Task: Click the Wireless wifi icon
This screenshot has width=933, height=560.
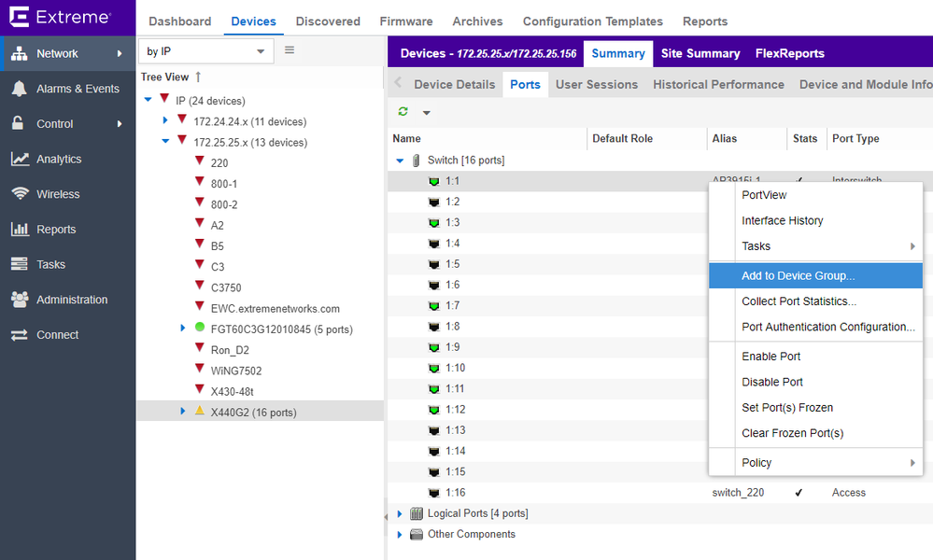Action: click(x=19, y=194)
